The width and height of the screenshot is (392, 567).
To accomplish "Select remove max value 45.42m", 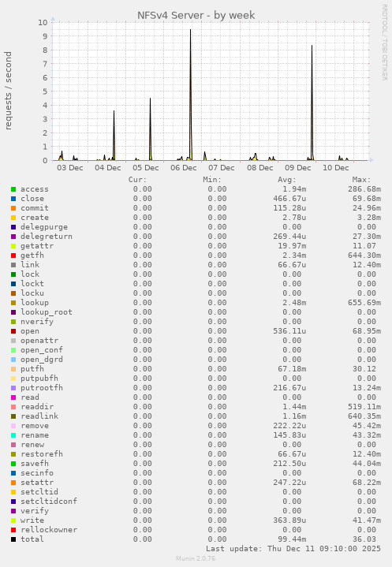I will (x=367, y=426).
